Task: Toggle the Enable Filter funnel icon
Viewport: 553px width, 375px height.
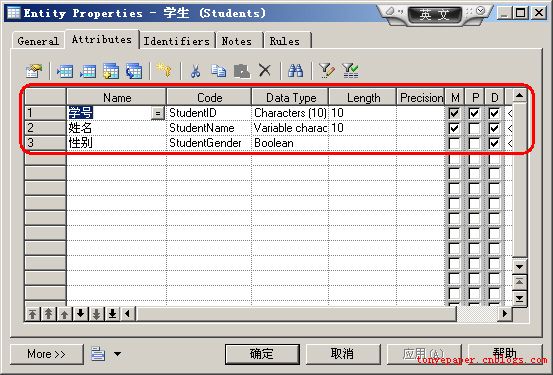Action: point(350,71)
